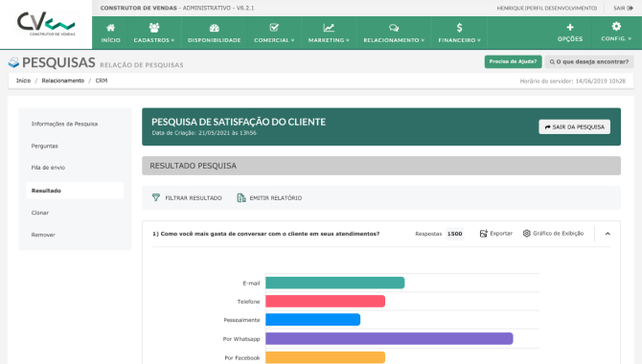Click the Gráfico de Exibição gear icon
The height and width of the screenshot is (364, 642).
tap(527, 234)
